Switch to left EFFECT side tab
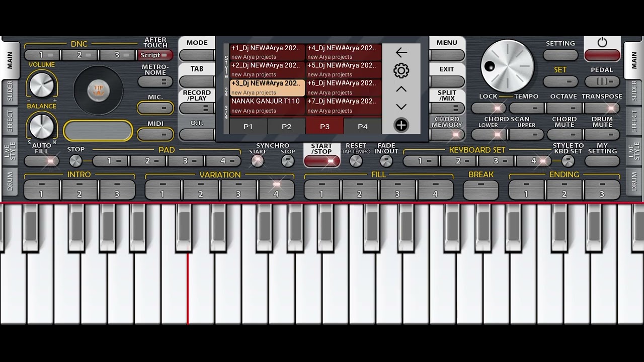This screenshot has height=362, width=644. (10, 121)
